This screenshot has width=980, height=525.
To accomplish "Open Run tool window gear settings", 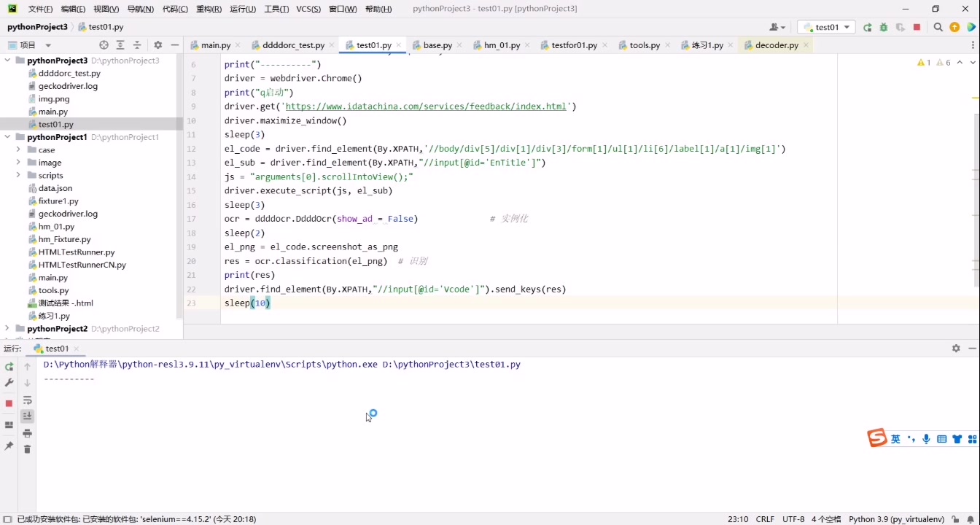I will point(956,349).
